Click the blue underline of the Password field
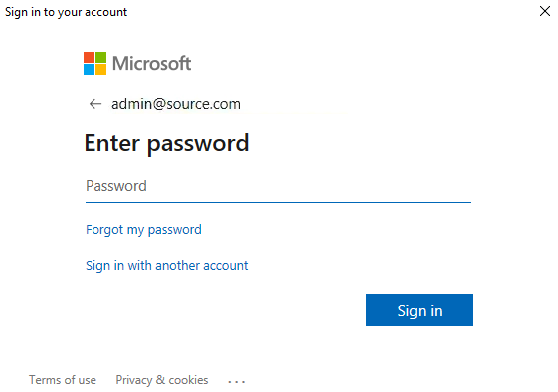 pyautogui.click(x=279, y=202)
